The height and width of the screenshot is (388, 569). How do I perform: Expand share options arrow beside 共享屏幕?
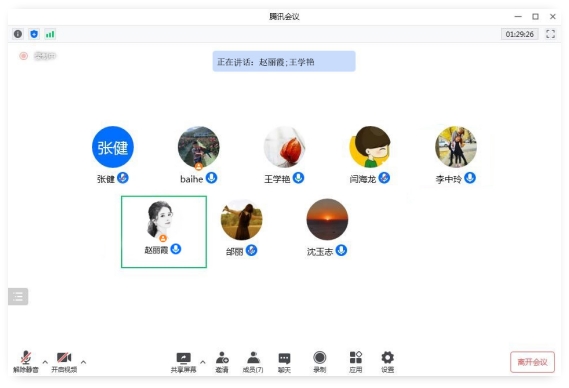pyautogui.click(x=202, y=362)
